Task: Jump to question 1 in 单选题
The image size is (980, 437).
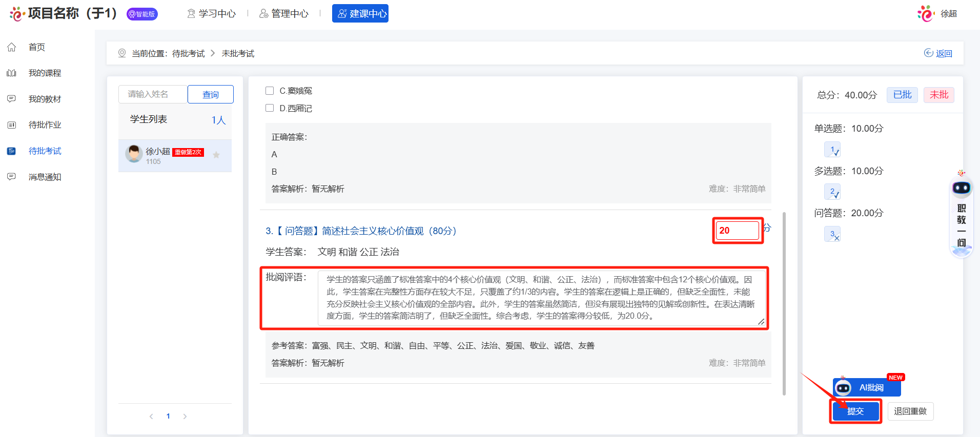Action: coord(832,150)
